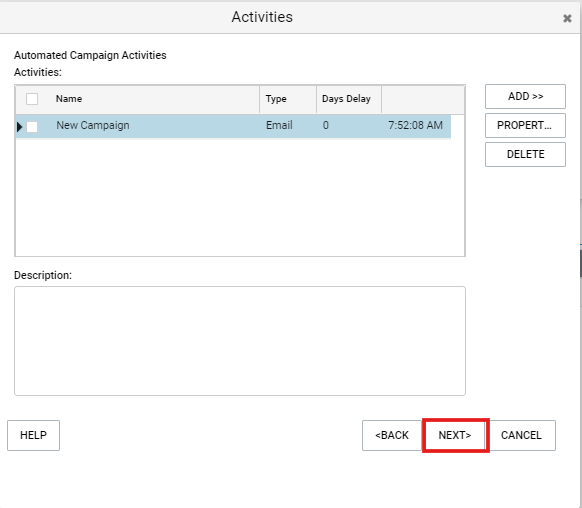The width and height of the screenshot is (582, 508).
Task: Click the empty area of the Activities list
Action: (x=240, y=197)
